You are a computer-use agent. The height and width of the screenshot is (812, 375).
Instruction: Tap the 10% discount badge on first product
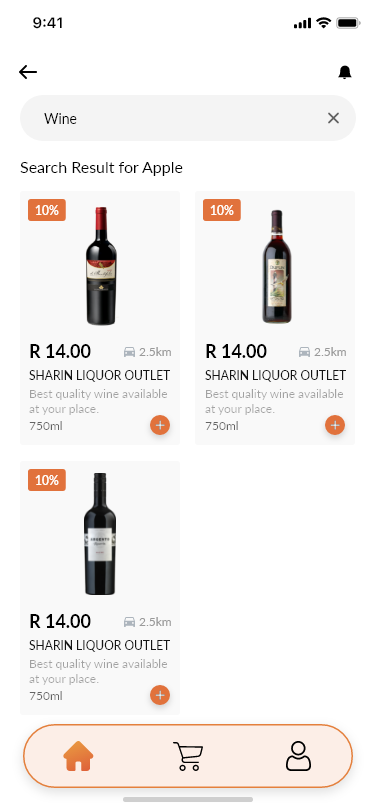(47, 210)
